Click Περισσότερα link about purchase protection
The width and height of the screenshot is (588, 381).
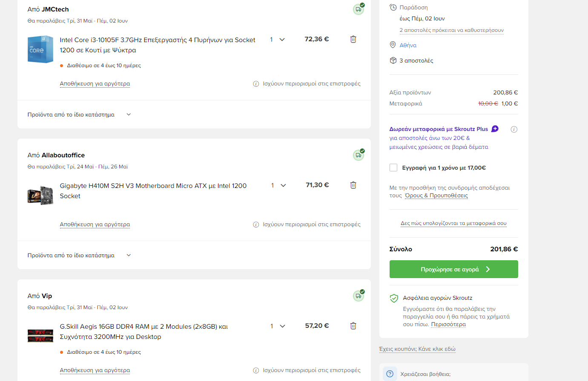pyautogui.click(x=448, y=324)
